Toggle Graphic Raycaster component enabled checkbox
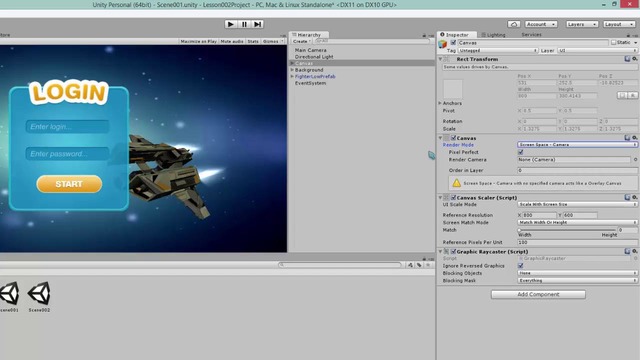This screenshot has height=360, width=640. tap(453, 251)
